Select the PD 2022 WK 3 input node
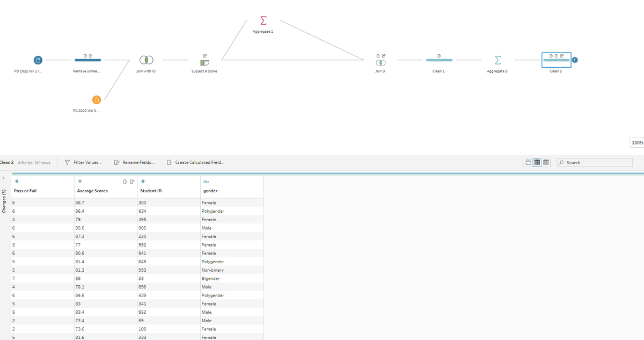 tap(97, 99)
